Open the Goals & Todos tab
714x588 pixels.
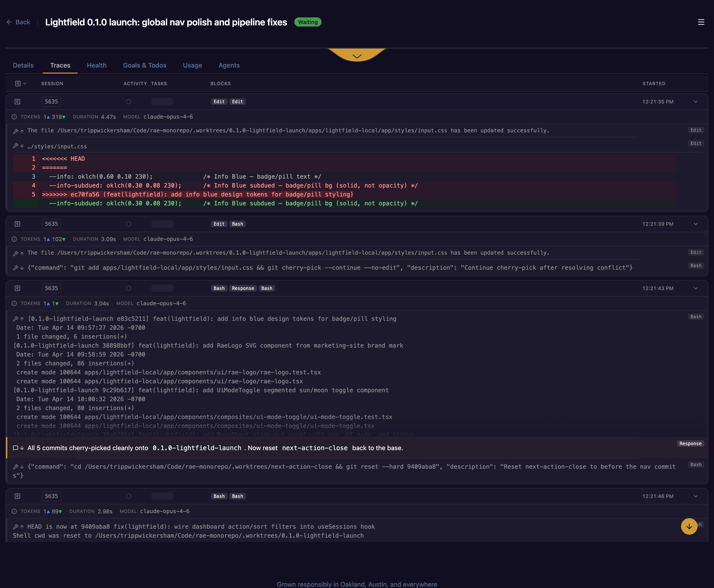click(145, 65)
